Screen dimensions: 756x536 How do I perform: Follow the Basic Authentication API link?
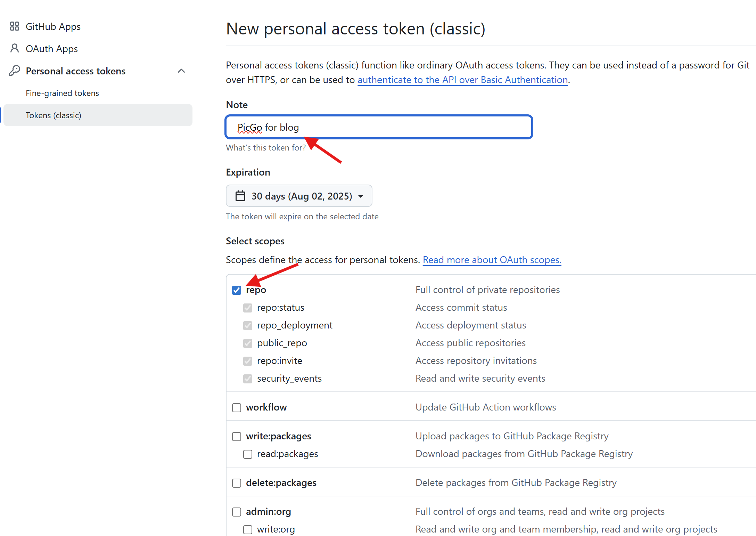[462, 80]
